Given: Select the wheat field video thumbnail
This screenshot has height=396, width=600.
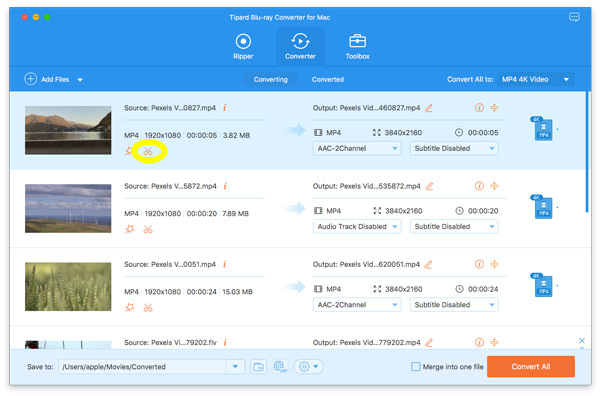Looking at the screenshot, I should pyautogui.click(x=68, y=287).
